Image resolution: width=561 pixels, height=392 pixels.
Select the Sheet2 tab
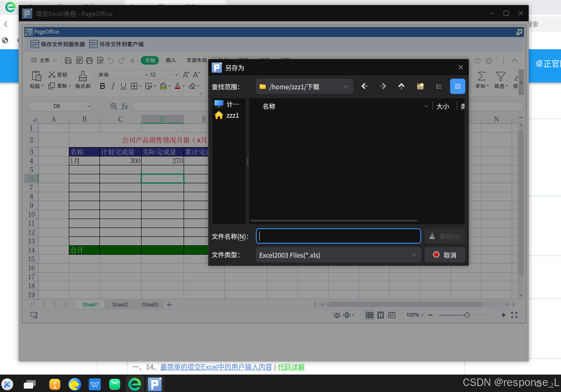[x=120, y=304]
